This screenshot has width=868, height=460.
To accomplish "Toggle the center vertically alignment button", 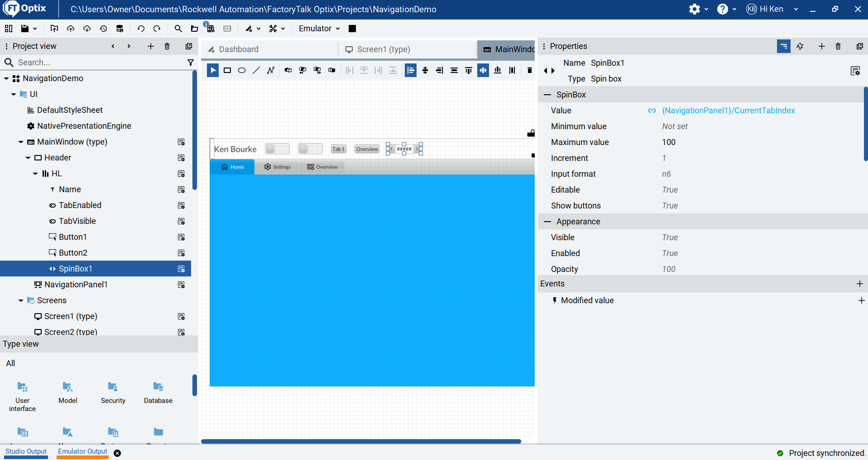I will pos(483,70).
